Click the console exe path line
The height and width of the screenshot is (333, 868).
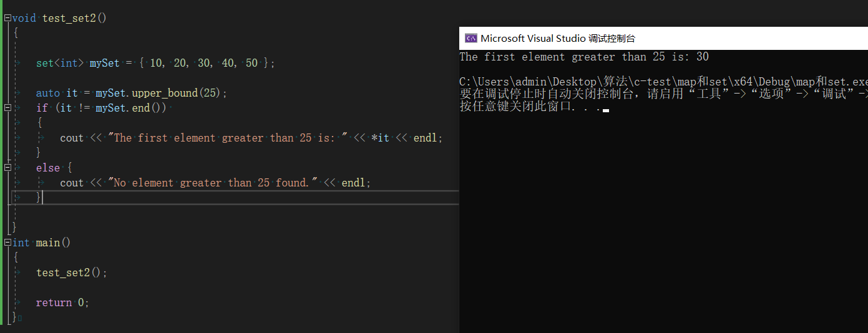pyautogui.click(x=663, y=82)
